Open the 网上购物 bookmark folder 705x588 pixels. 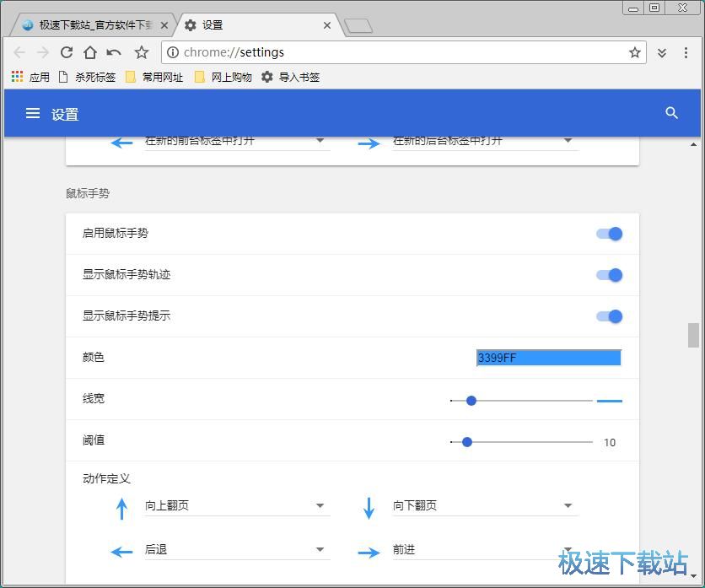coord(223,78)
